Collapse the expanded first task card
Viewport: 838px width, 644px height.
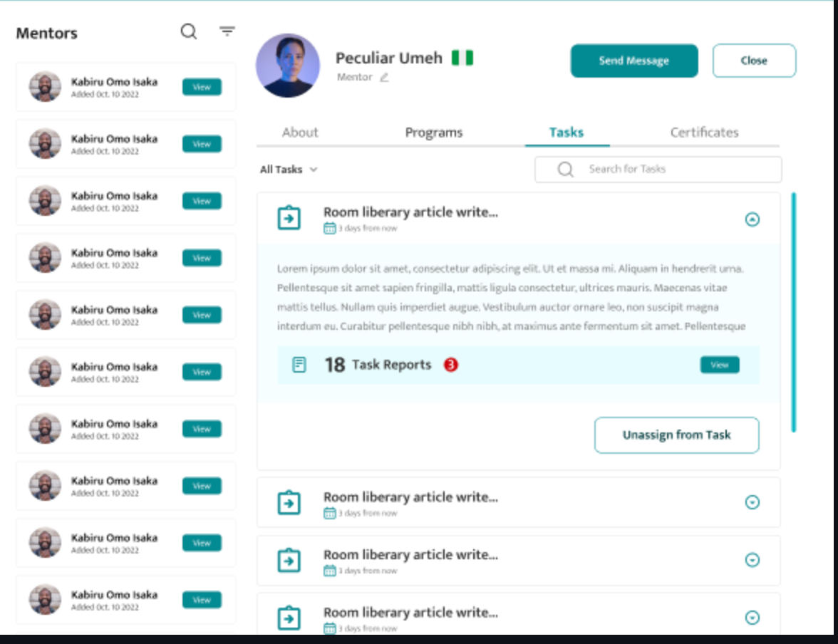(752, 219)
